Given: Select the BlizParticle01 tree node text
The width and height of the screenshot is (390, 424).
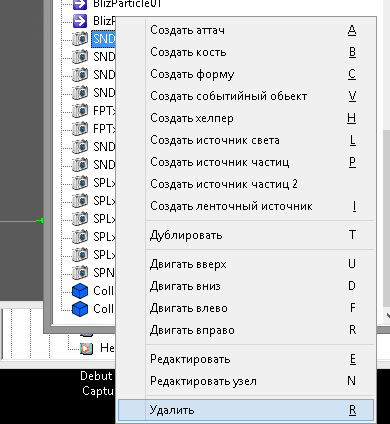Looking at the screenshot, I should click(x=127, y=4).
